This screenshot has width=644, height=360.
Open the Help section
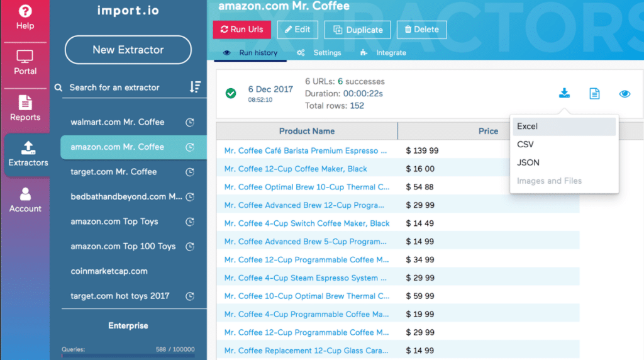pos(25,18)
